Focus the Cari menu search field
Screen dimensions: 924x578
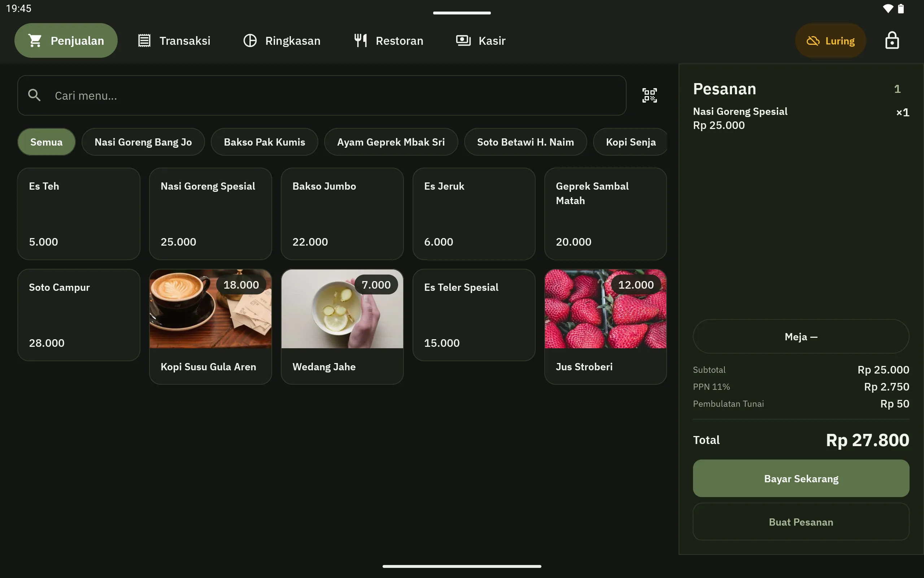tap(322, 95)
